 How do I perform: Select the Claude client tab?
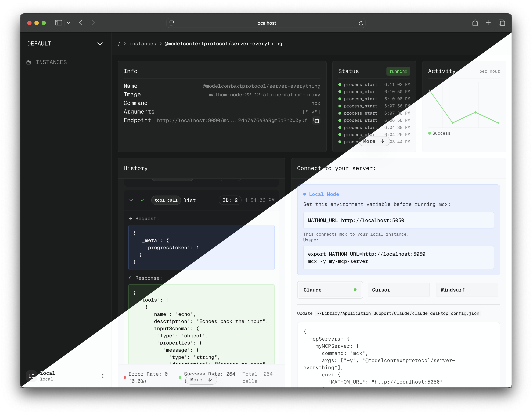tap(330, 290)
